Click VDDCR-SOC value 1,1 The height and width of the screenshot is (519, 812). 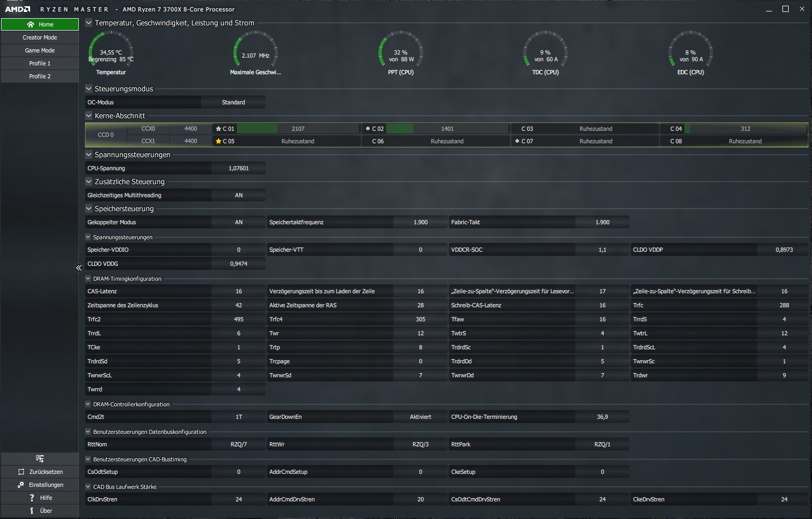click(603, 250)
